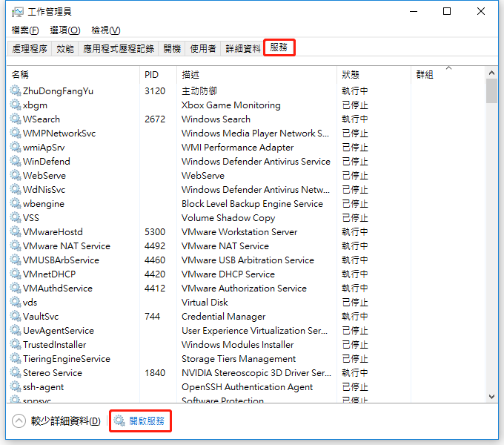Select the WMPNetworkSvc service name
This screenshot has width=504, height=445.
[59, 133]
